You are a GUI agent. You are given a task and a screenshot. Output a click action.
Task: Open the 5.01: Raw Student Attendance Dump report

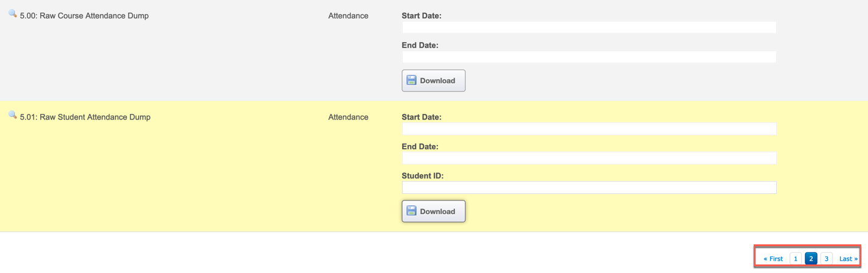pos(85,117)
